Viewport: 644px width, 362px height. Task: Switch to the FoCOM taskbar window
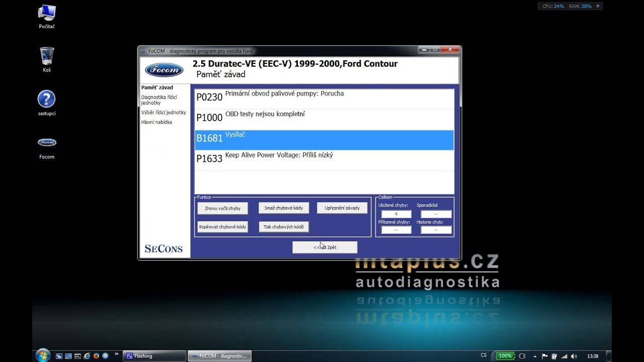pos(220,356)
